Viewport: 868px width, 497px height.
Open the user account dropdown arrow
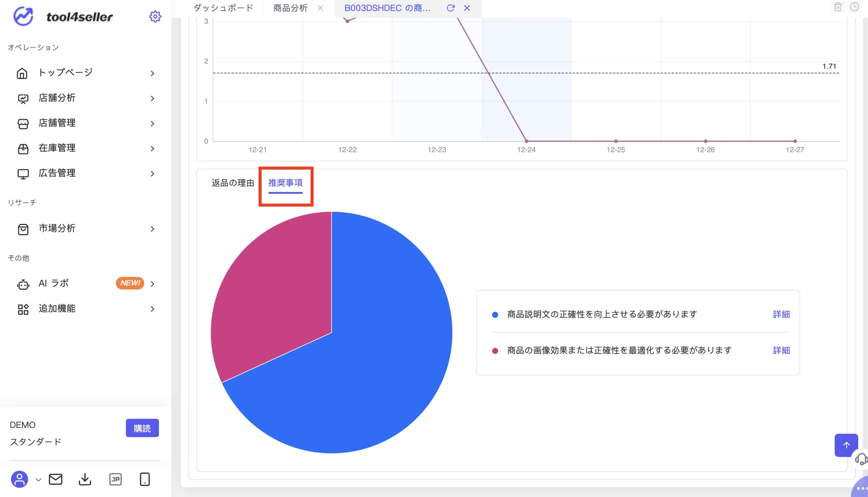coord(39,480)
